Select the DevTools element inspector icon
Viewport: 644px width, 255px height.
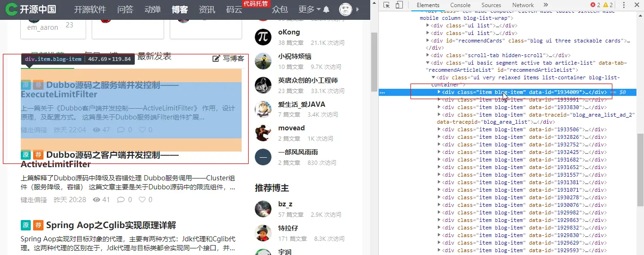coord(387,5)
